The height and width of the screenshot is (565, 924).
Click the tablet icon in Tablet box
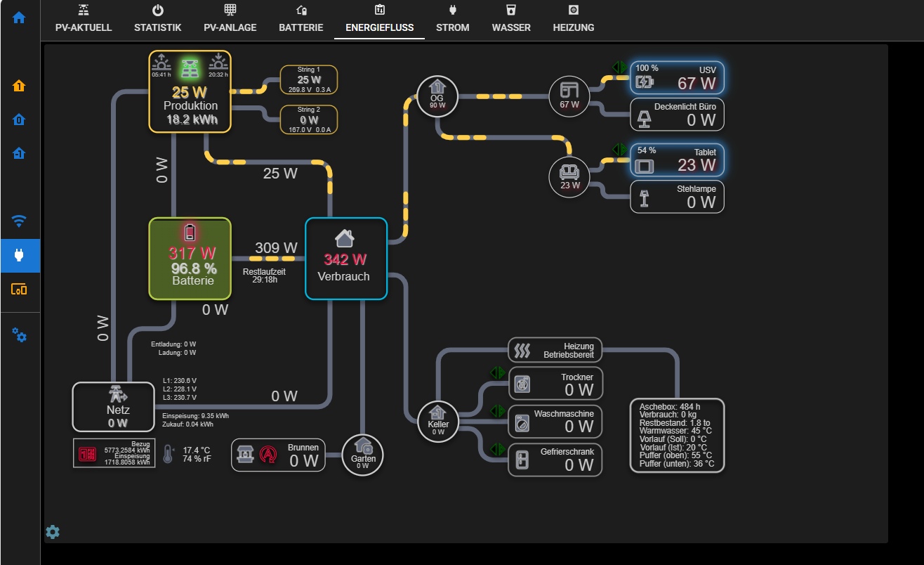[644, 167]
